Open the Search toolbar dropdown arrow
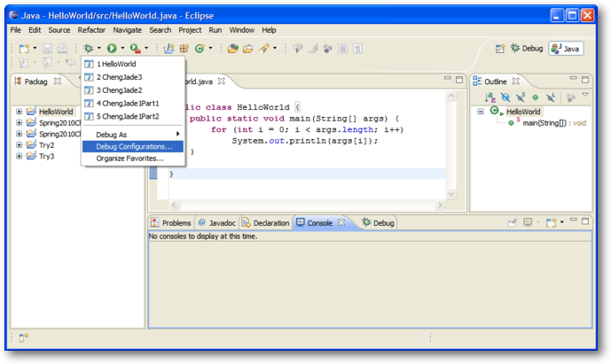 (275, 49)
